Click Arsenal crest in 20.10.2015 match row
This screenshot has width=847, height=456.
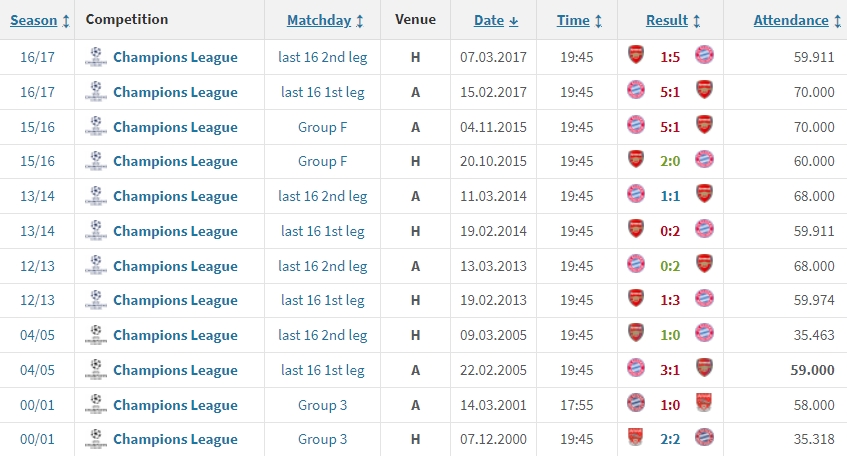(x=635, y=161)
